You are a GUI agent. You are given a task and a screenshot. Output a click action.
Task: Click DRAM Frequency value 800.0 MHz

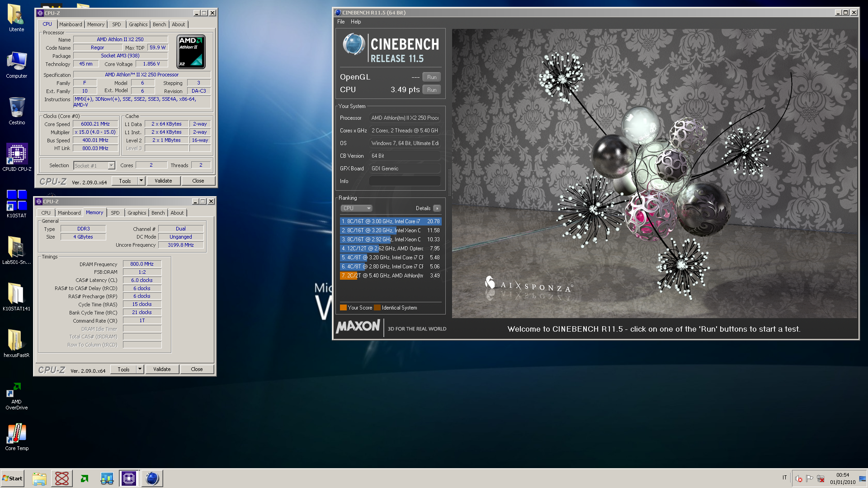point(142,264)
